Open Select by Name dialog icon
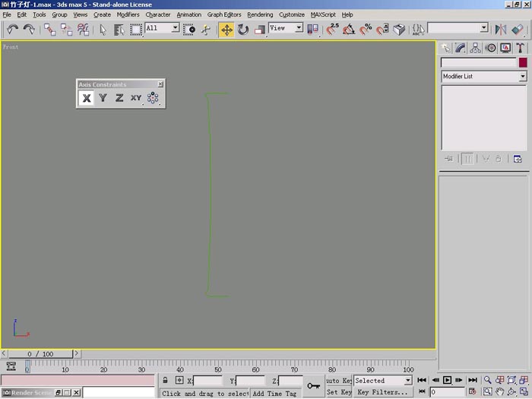 pyautogui.click(x=119, y=30)
